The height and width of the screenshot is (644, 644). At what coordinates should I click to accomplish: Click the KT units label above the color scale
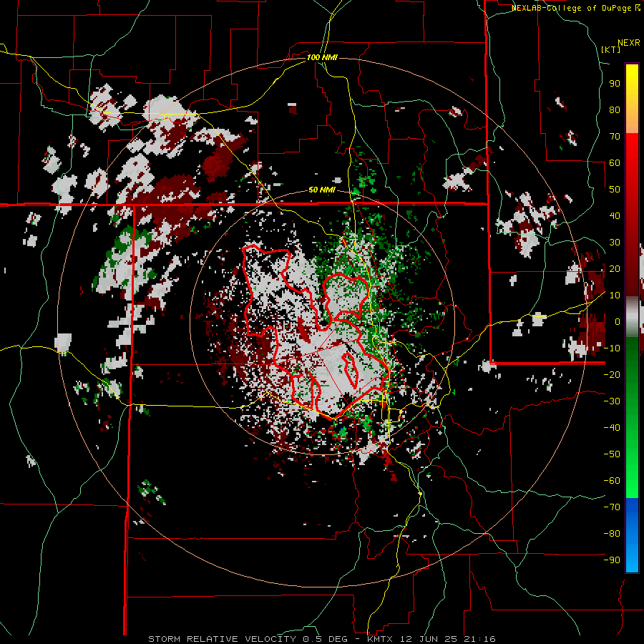[611, 49]
